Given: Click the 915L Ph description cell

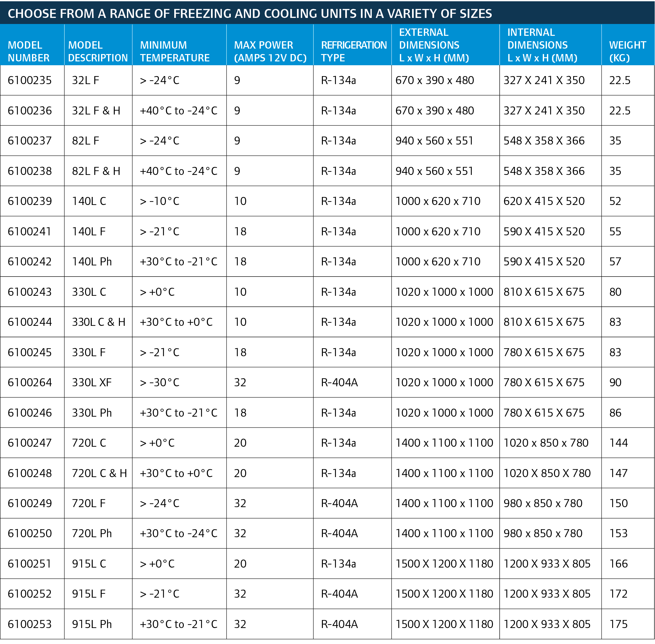Looking at the screenshot, I should [92, 624].
